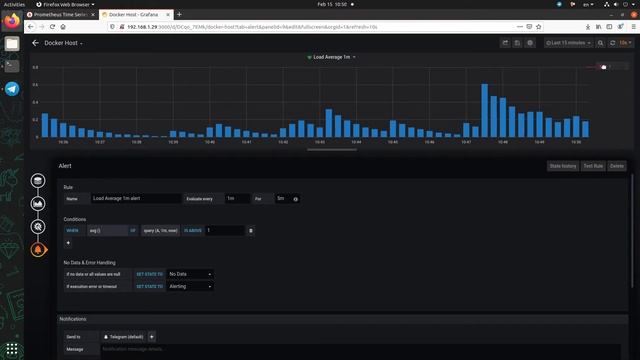Delete the condition with the trash icon
The height and width of the screenshot is (360, 640).
[x=251, y=231]
